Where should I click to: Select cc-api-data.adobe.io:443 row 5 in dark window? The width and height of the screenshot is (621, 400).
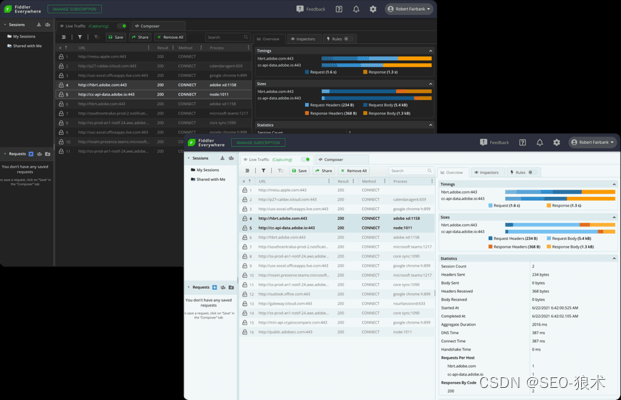153,94
